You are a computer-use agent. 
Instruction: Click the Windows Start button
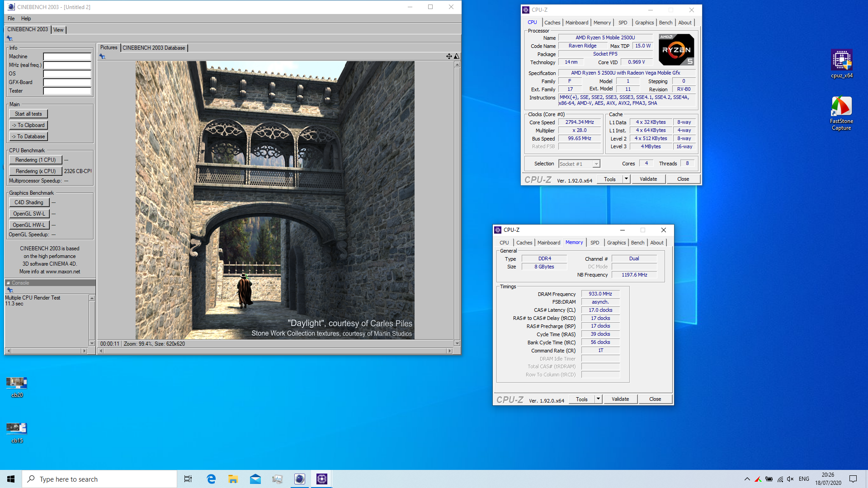click(11, 479)
